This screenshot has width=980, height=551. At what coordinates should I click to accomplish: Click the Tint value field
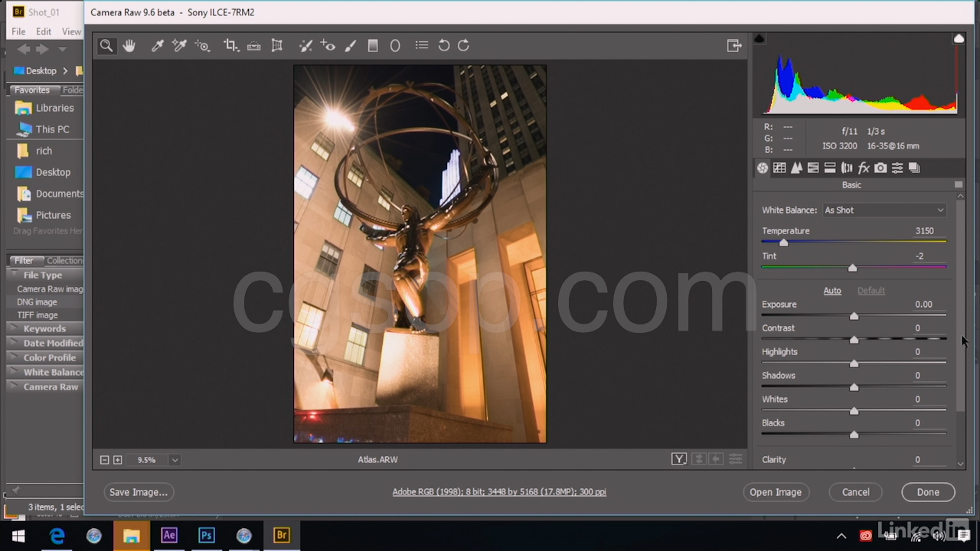tap(920, 256)
